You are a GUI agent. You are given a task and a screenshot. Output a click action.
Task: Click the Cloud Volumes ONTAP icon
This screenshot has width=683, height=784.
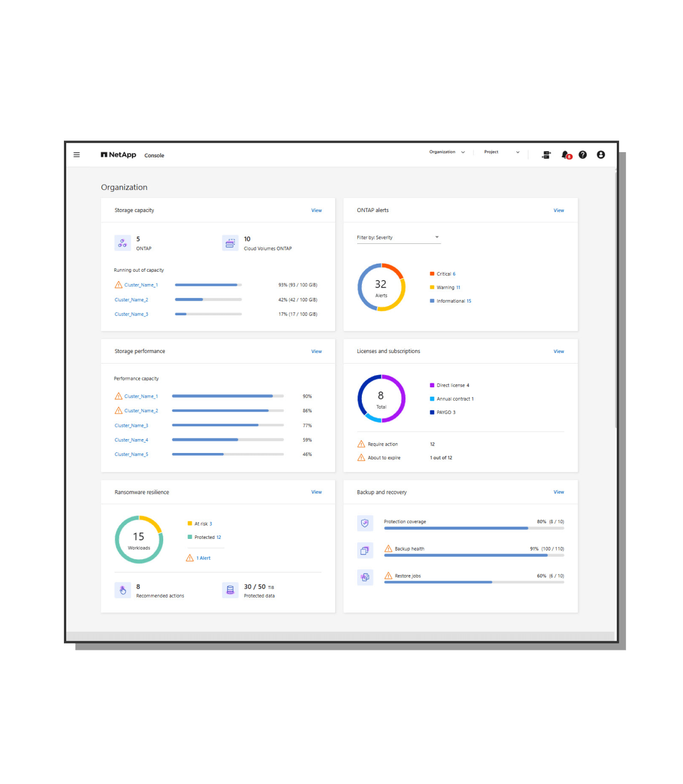click(x=231, y=243)
